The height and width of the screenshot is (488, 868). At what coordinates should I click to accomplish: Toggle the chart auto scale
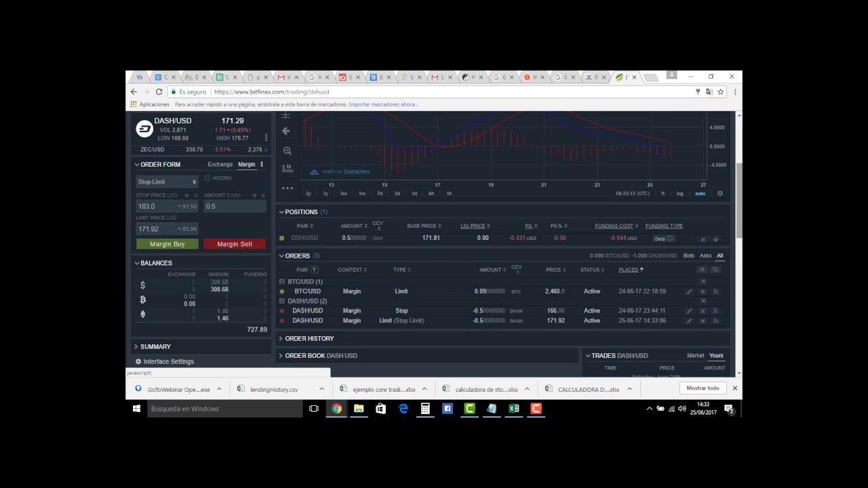tap(700, 194)
